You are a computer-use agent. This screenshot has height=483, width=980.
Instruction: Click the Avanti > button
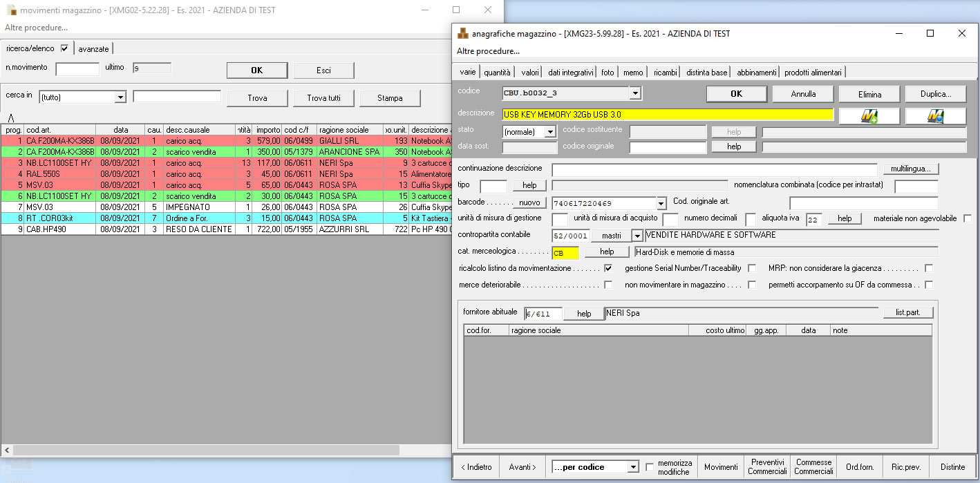(x=522, y=467)
